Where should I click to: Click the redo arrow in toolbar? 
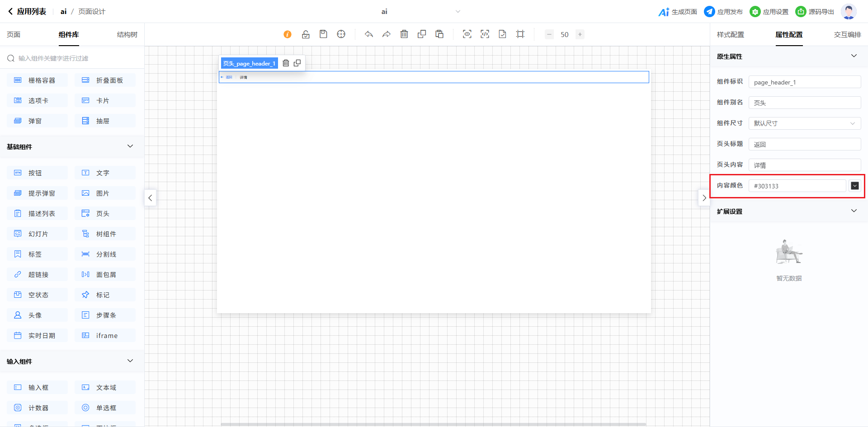(x=387, y=34)
